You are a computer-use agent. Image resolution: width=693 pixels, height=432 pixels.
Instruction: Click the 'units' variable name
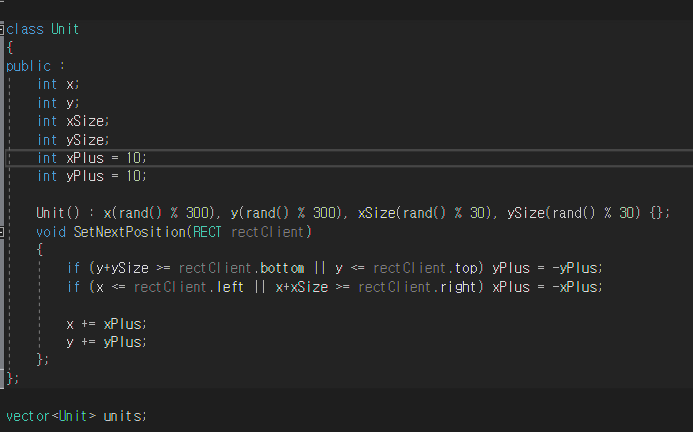[122, 416]
